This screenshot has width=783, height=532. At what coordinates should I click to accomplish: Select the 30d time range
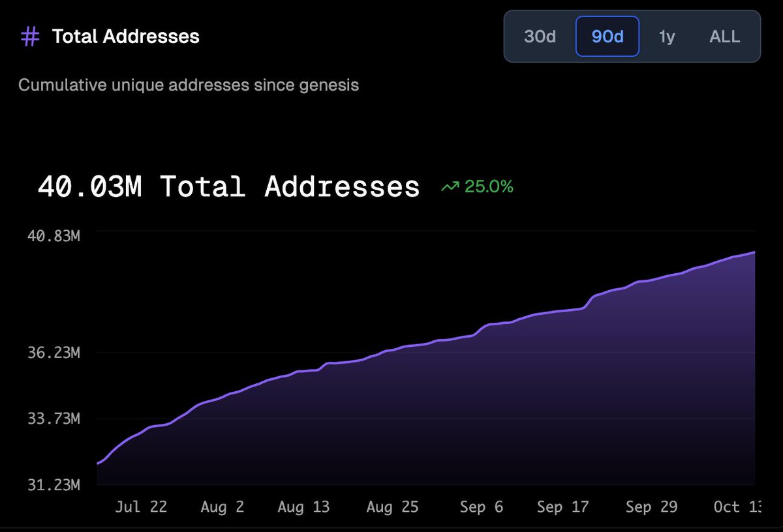click(540, 37)
